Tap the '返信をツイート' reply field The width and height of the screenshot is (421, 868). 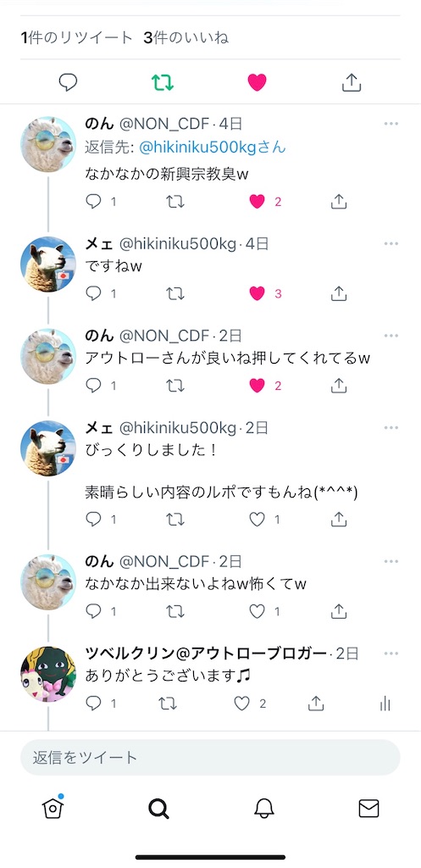tap(210, 757)
